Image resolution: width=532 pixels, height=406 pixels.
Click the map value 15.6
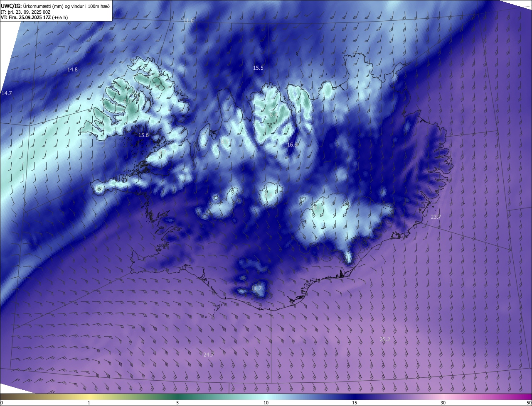(143, 135)
